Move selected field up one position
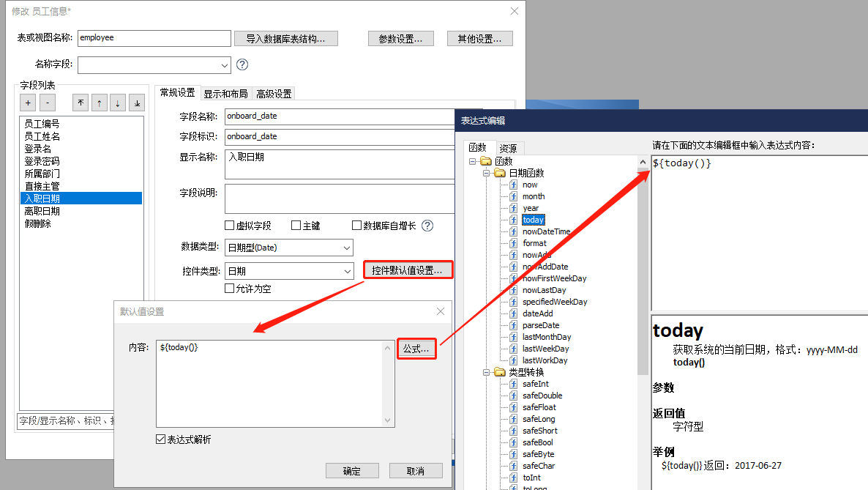This screenshot has width=868, height=490. tap(99, 103)
